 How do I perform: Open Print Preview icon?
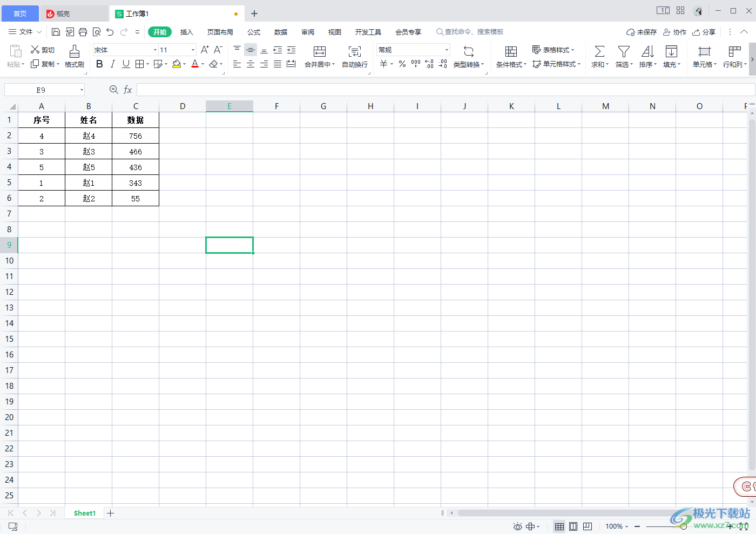coord(97,32)
